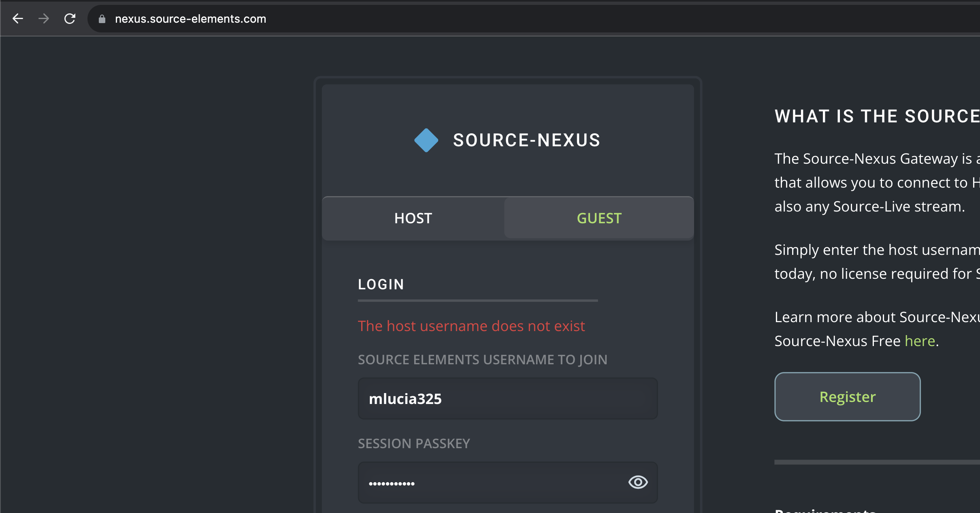Select the GUEST tab
The width and height of the screenshot is (980, 513).
[599, 218]
